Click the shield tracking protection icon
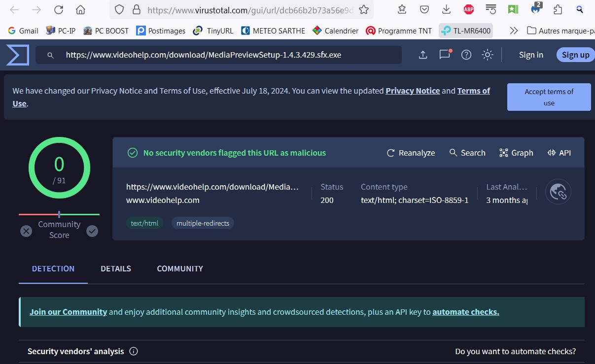Image resolution: width=595 pixels, height=364 pixels. tap(119, 10)
